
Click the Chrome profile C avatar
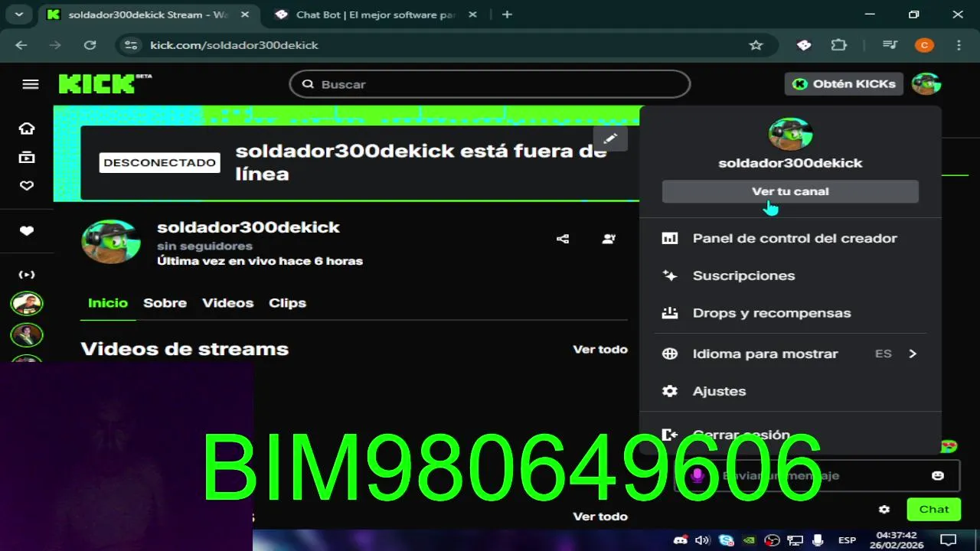(924, 45)
